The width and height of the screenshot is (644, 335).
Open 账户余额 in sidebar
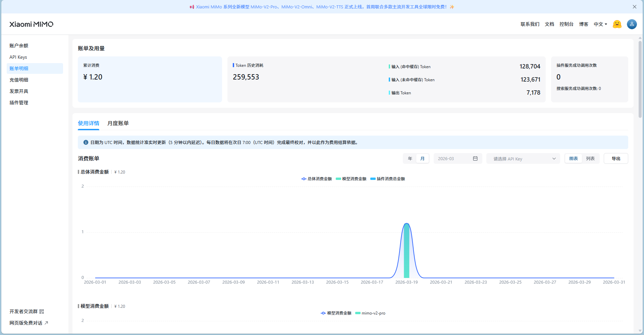[x=35, y=46]
